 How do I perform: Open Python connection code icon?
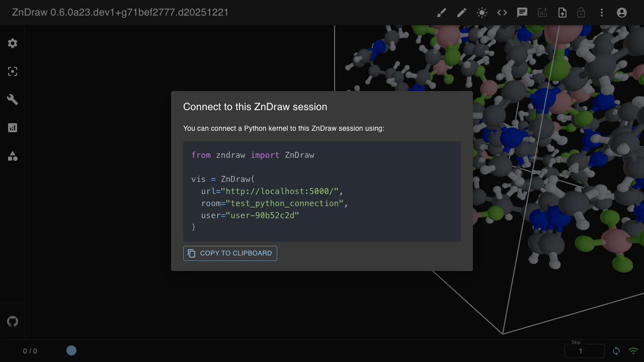[x=502, y=13]
